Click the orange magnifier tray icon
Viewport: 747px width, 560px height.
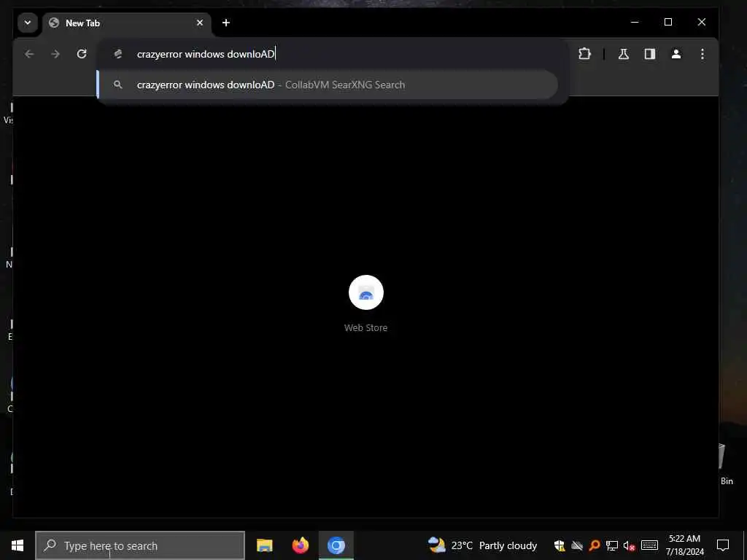[x=594, y=545]
